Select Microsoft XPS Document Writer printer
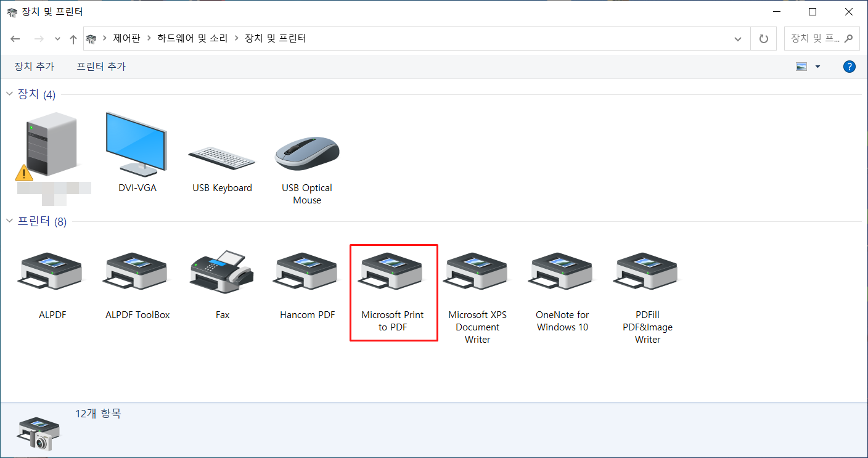The width and height of the screenshot is (868, 458). pyautogui.click(x=477, y=297)
